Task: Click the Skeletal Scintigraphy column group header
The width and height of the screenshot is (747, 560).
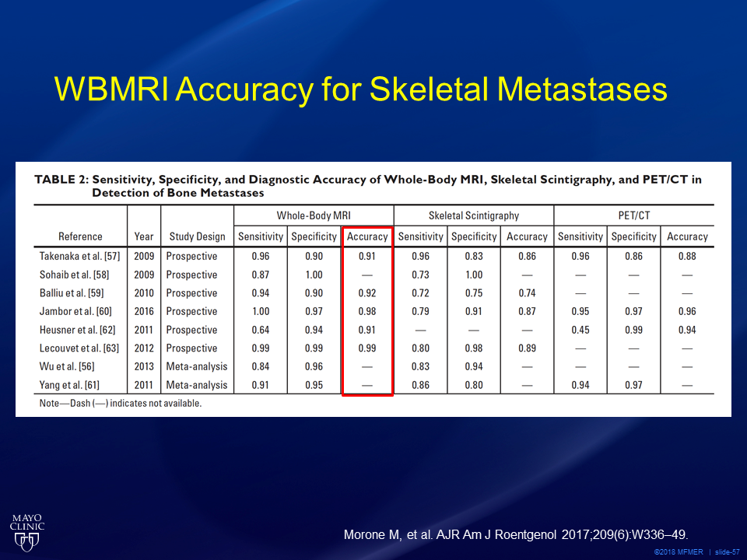Action: 473,215
